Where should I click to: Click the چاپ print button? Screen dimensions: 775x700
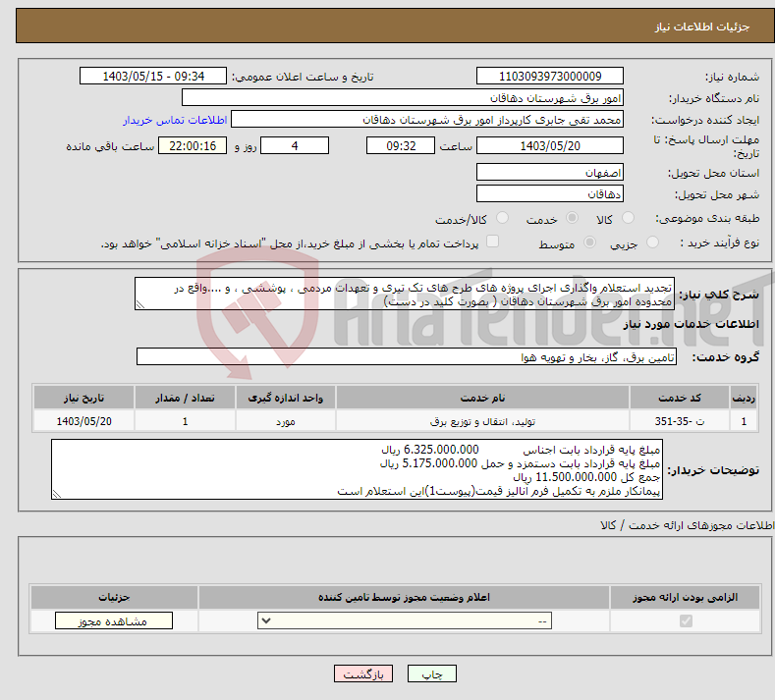432,673
